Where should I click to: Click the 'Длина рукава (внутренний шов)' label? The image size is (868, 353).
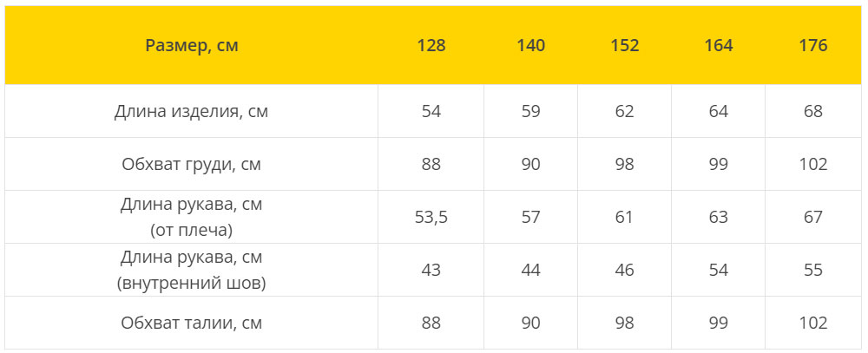pos(192,271)
